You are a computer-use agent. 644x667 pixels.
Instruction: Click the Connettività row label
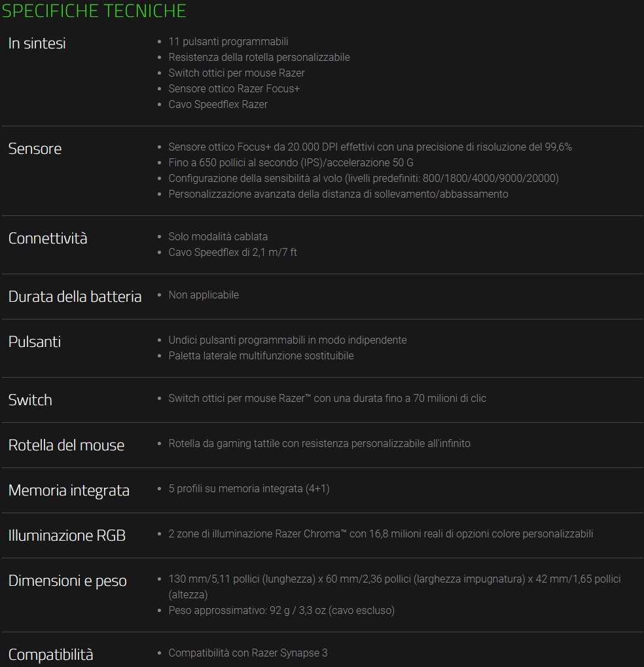click(48, 238)
